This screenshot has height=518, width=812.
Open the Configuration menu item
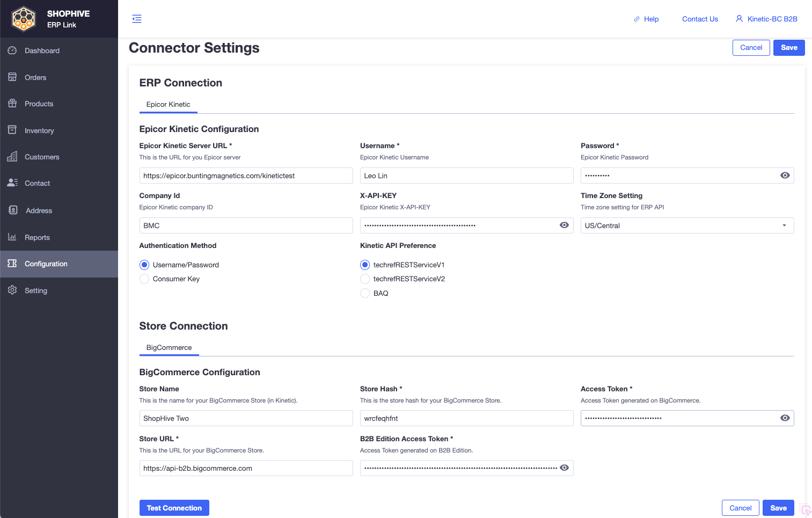click(x=59, y=264)
